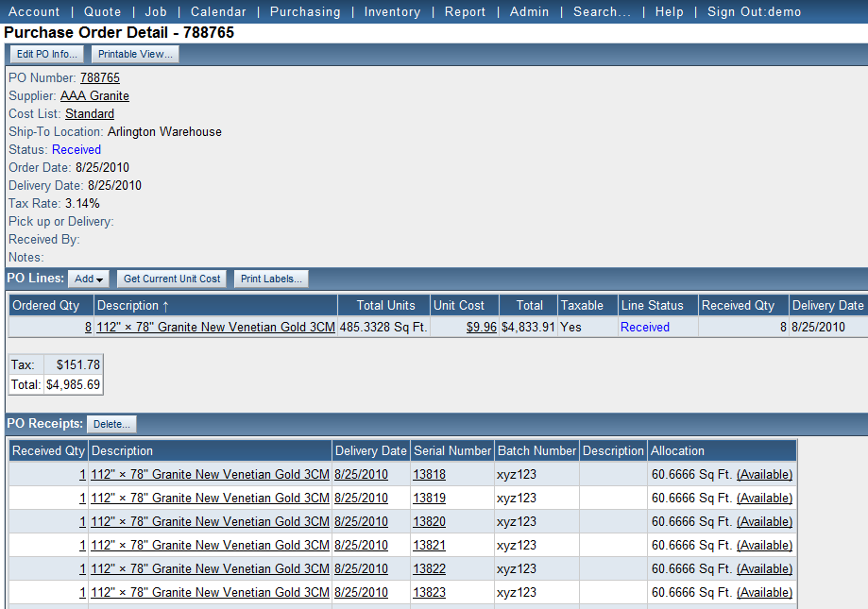The width and height of the screenshot is (868, 609).
Task: Open the Calendar menu
Action: 218,12
